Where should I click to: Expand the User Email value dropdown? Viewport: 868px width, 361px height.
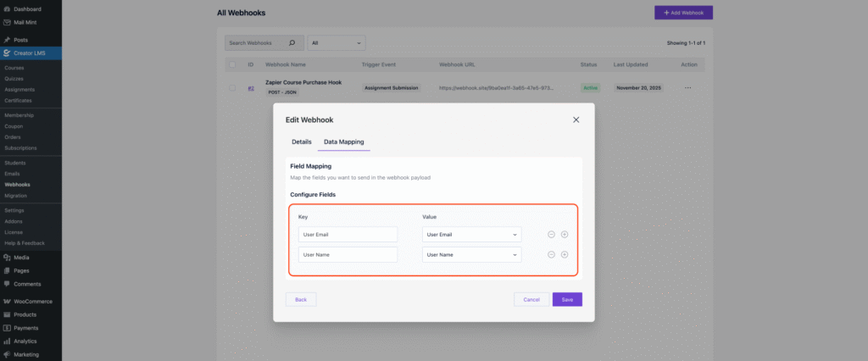471,235
